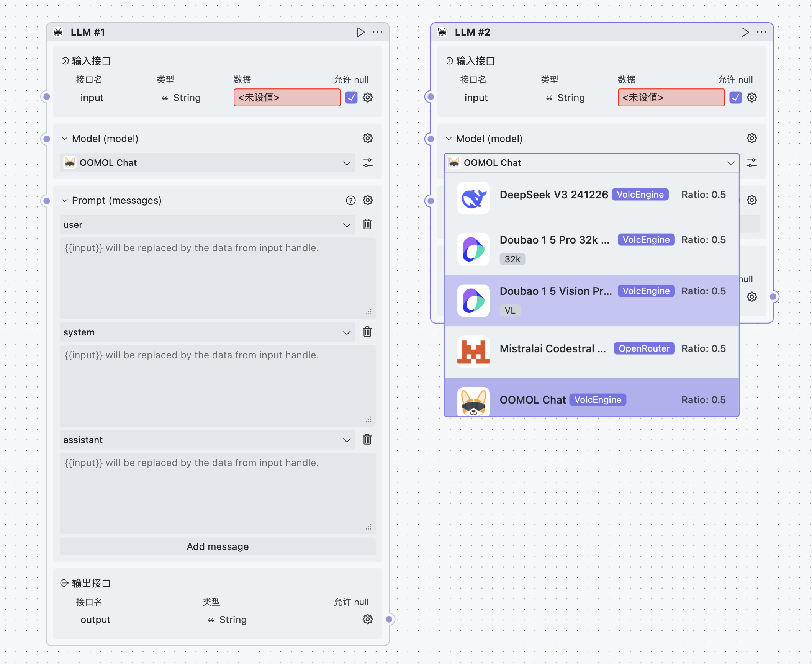The height and width of the screenshot is (664, 812).
Task: Click the unset input data field in LLM #1
Action: [x=287, y=98]
